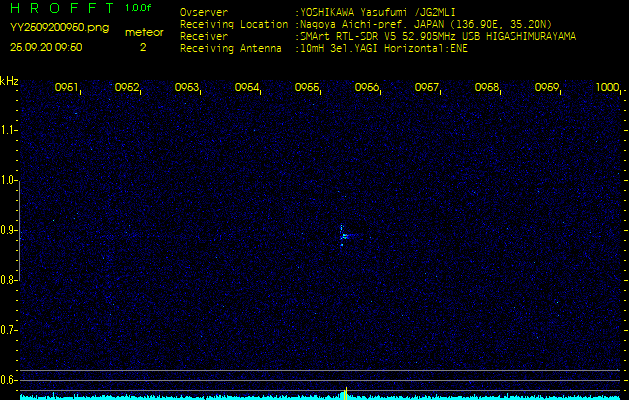The image size is (629, 400).
Task: Click the yellow peak in the bottom intensity graph
Action: click(x=346, y=394)
